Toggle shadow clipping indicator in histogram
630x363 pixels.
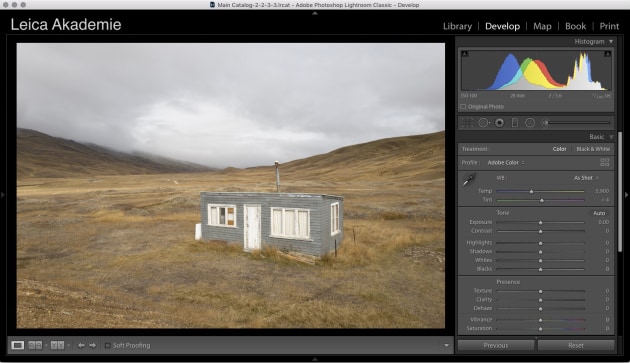click(x=464, y=53)
